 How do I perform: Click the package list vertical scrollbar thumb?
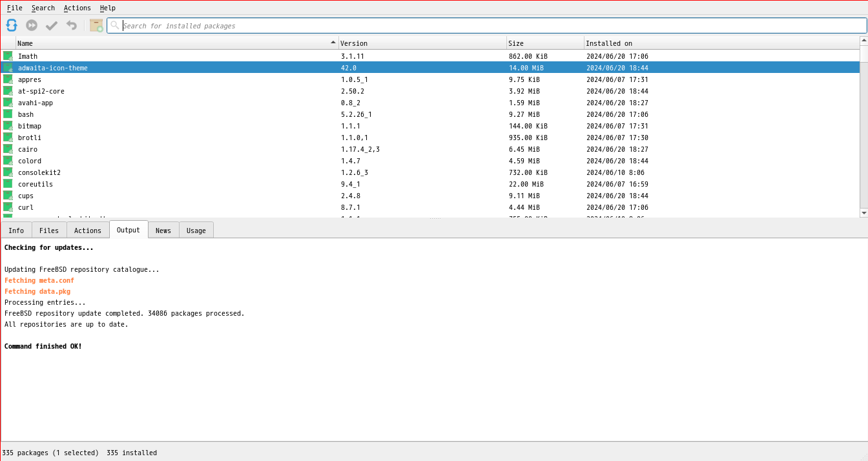tap(864, 54)
